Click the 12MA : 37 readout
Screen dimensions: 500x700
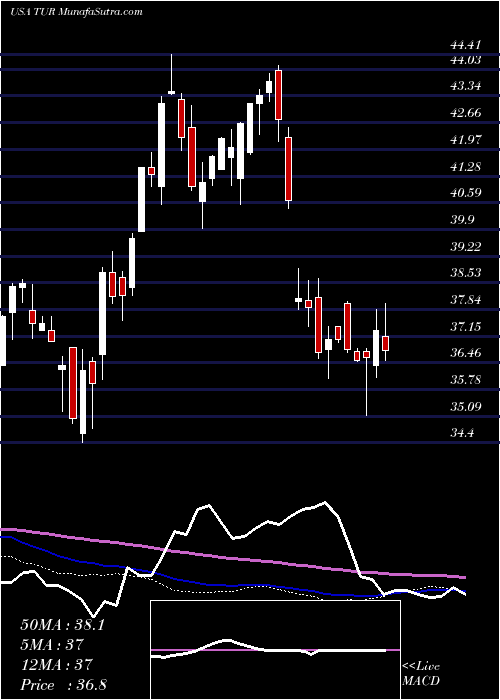point(56,664)
